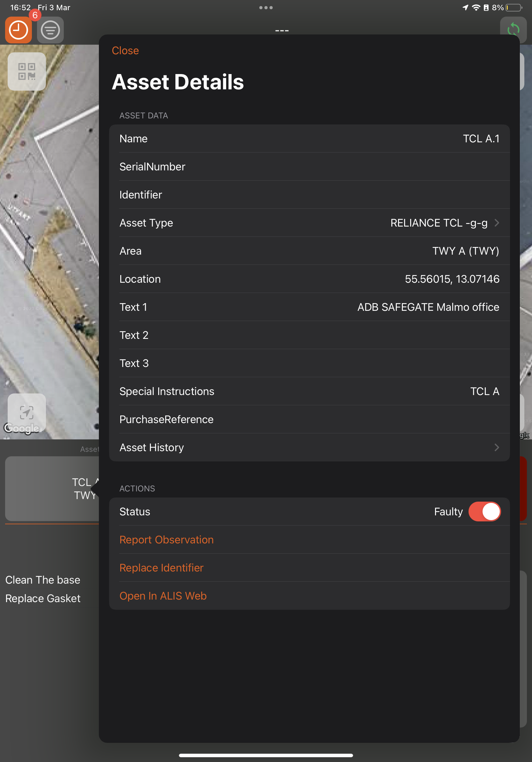
Task: Tap the Clean The base task
Action: [x=43, y=580]
